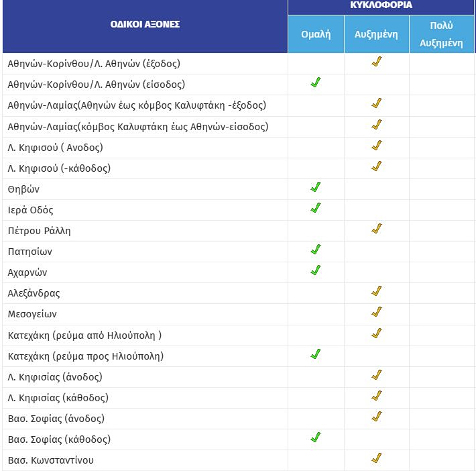The image size is (476, 471).
Task: Click green checkmark for Αθηνών-Κορίνθου (είσοδος)
Action: point(316,83)
